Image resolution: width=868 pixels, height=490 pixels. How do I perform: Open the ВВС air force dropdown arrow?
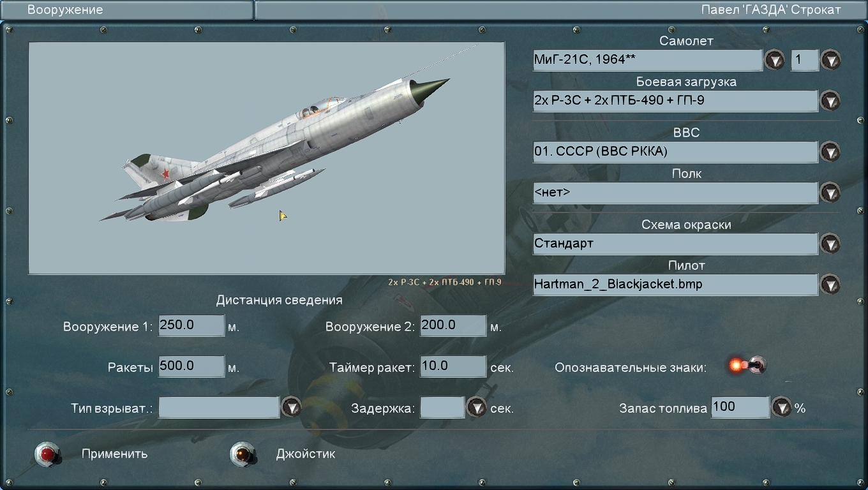pos(830,152)
